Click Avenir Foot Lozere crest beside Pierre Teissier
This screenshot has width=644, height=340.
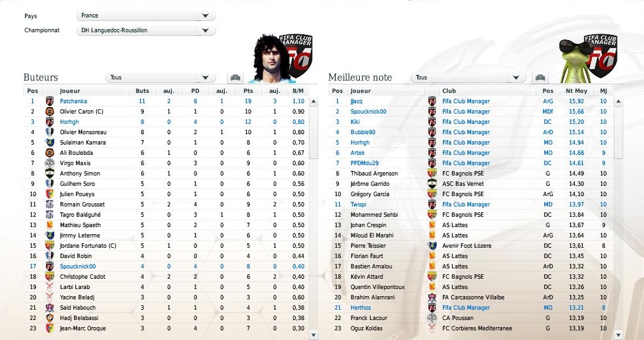click(432, 246)
